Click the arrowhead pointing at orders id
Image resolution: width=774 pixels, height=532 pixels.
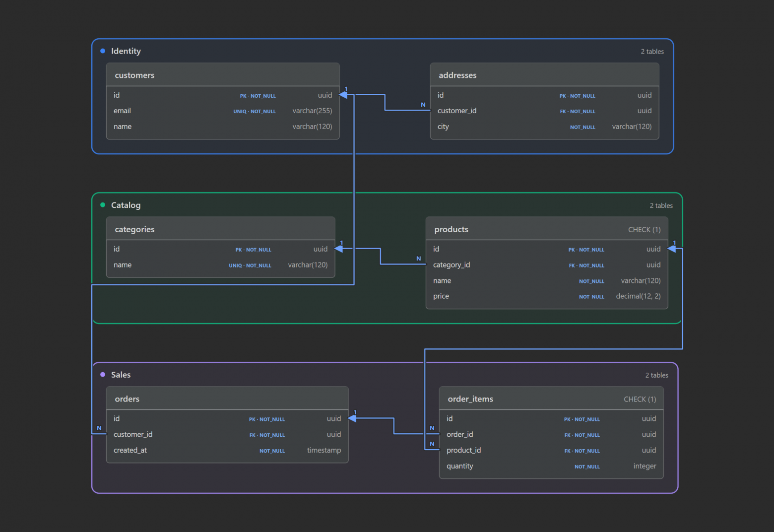pyautogui.click(x=352, y=418)
